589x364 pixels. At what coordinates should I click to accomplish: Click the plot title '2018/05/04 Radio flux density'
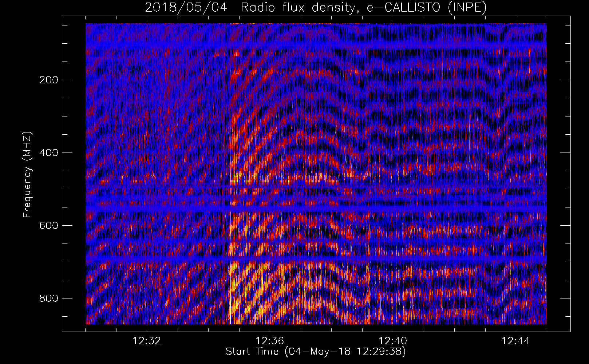pyautogui.click(x=316, y=8)
